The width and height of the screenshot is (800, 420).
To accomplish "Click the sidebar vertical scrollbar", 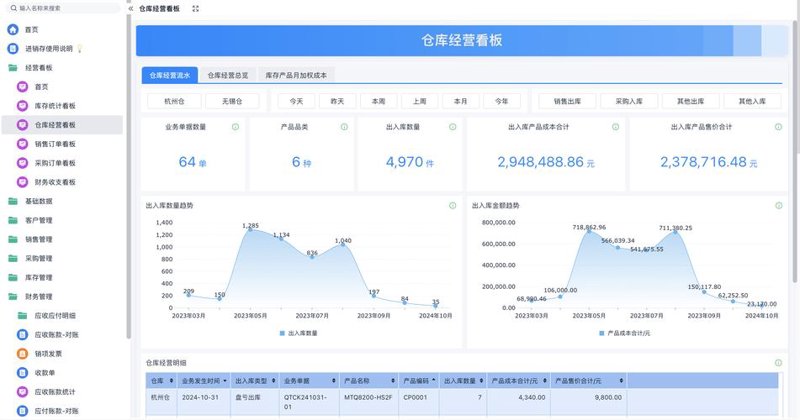I will coord(128,176).
